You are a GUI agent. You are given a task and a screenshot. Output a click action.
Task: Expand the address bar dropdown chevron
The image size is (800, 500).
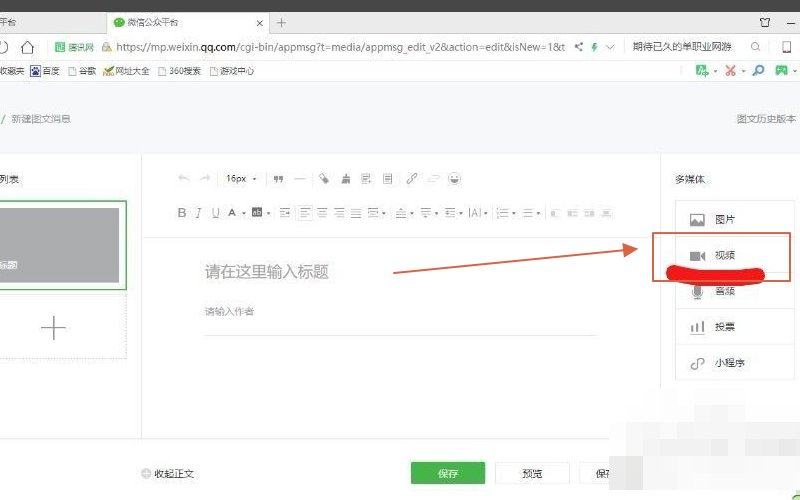610,47
